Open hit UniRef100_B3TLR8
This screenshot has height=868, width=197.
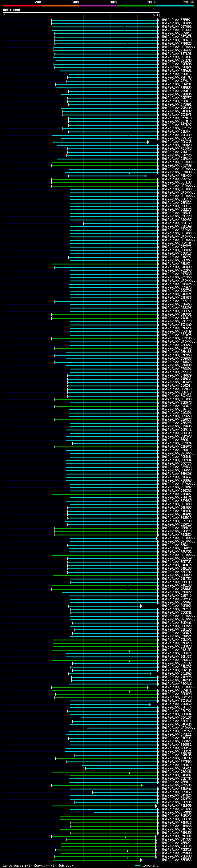point(176,54)
